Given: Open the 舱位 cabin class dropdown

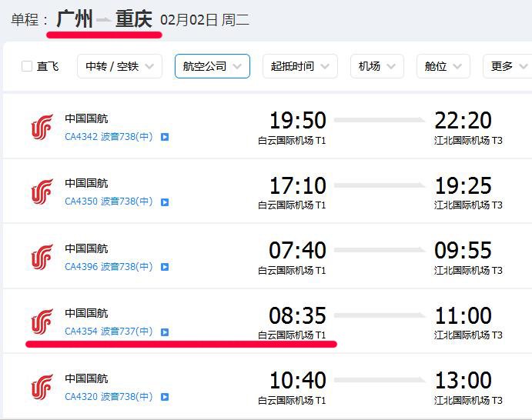Looking at the screenshot, I should [443, 66].
